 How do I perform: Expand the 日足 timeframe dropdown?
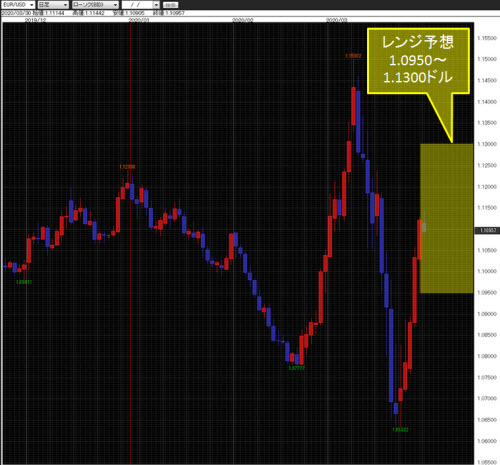pos(53,5)
